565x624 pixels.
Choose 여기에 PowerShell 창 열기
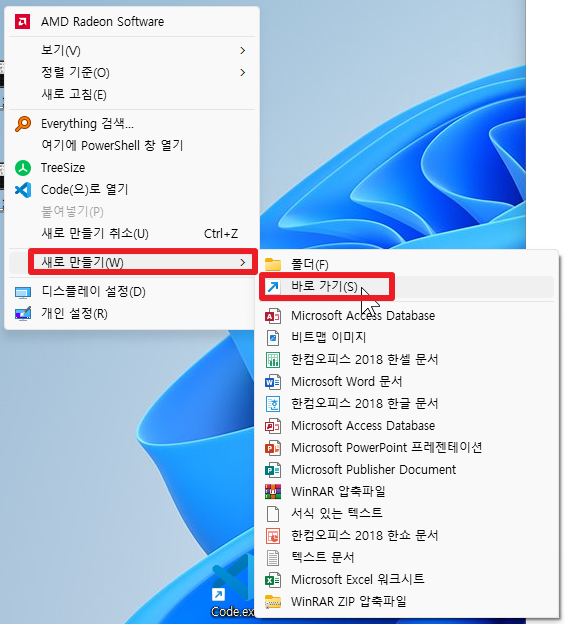pos(132,146)
